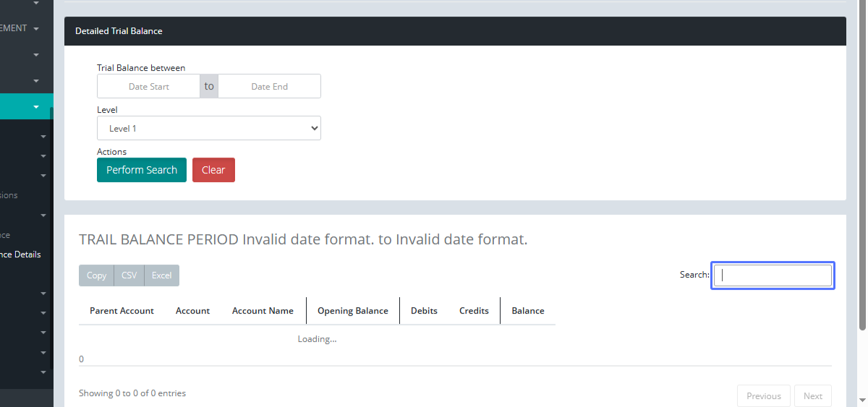Collapse the teal highlighted sidebar menu caret

(x=36, y=107)
